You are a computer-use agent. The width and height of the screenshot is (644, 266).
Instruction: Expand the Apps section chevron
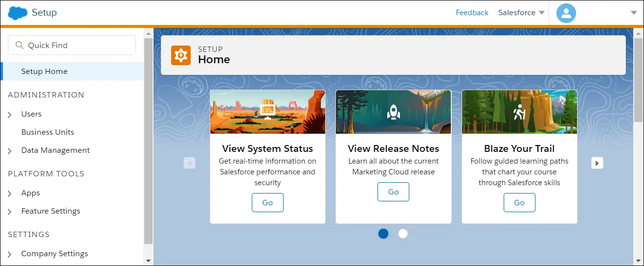[x=10, y=193]
